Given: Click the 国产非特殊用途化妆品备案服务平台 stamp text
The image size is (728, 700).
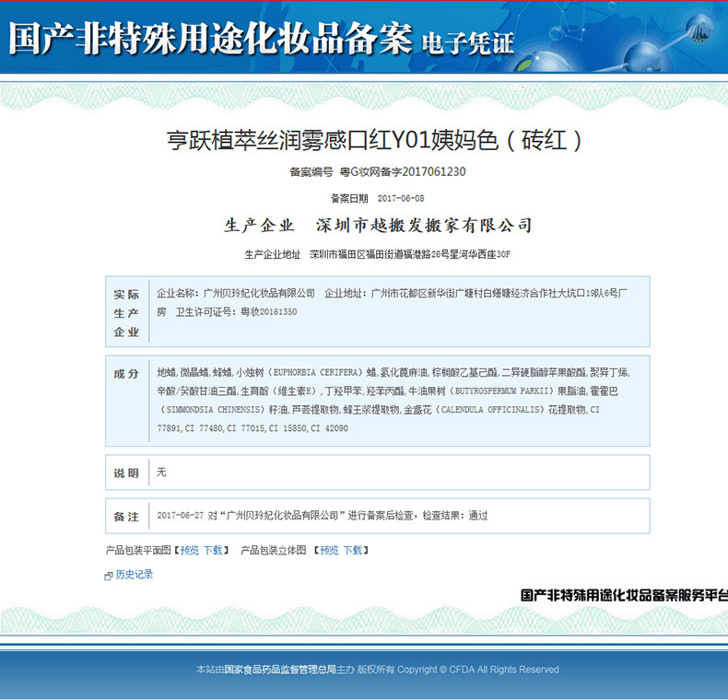Looking at the screenshot, I should (x=624, y=595).
